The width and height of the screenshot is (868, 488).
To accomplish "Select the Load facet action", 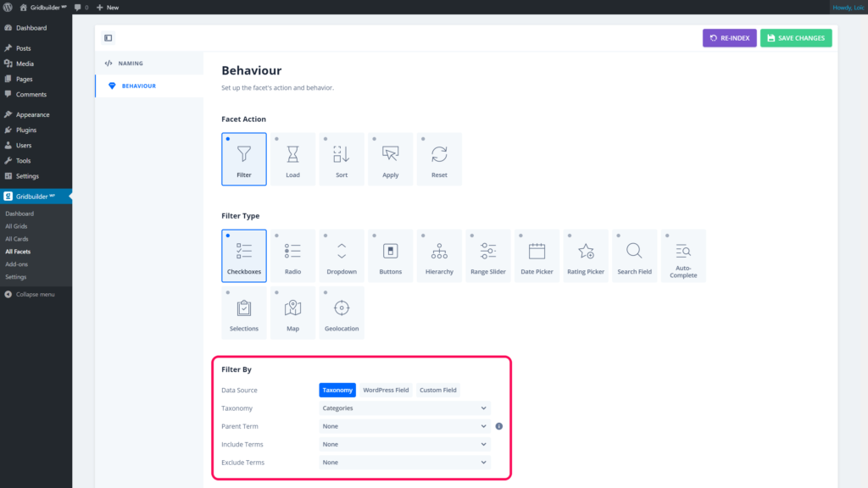I will click(292, 158).
